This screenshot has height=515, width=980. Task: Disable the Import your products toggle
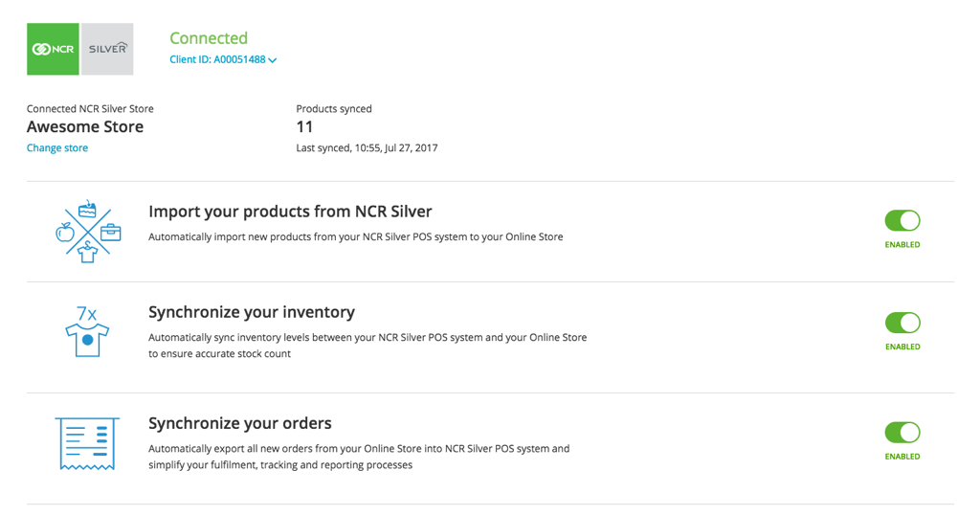(902, 220)
